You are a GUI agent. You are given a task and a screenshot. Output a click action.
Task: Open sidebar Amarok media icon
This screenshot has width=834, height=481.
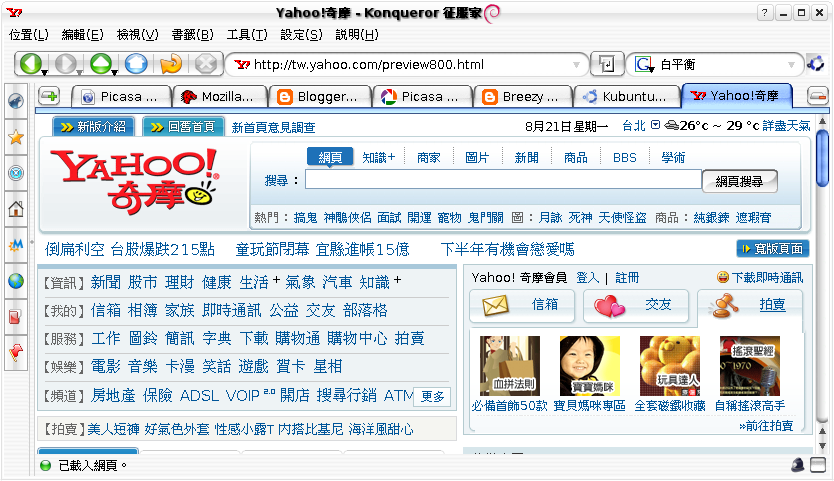click(x=16, y=245)
